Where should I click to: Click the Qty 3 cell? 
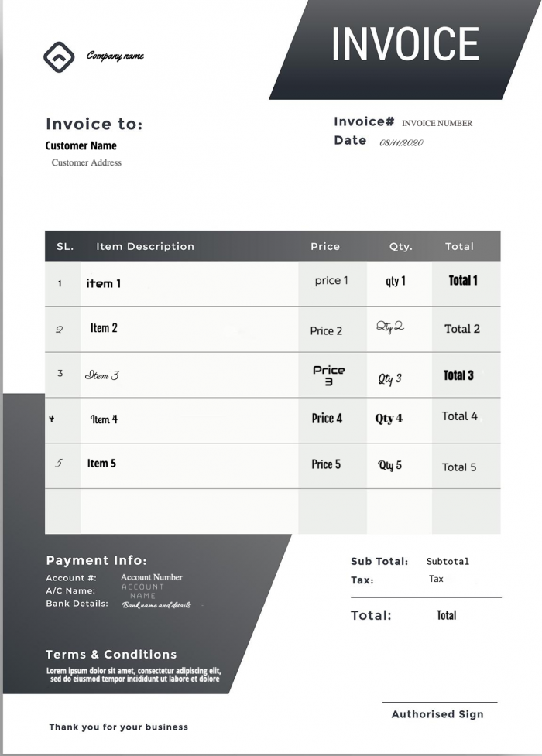click(x=389, y=378)
